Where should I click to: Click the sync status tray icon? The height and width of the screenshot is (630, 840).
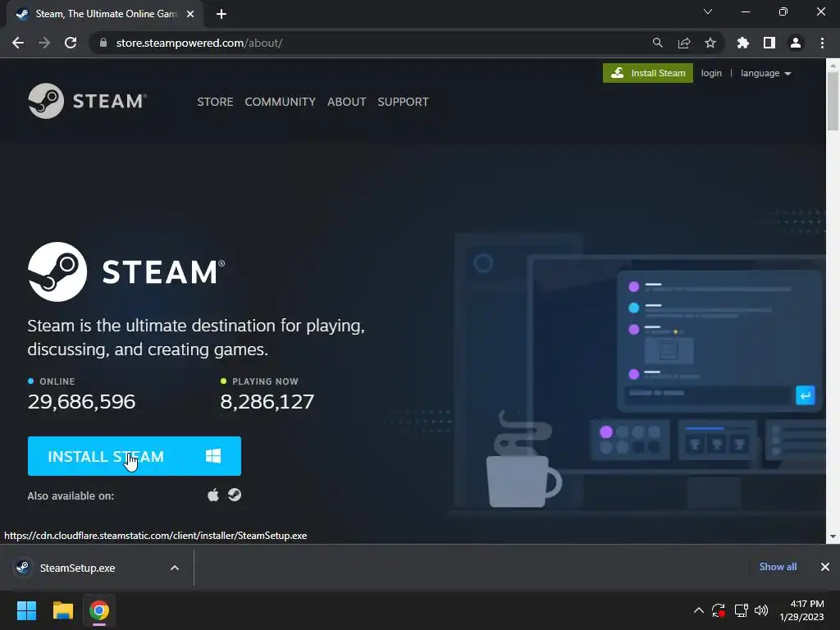click(x=719, y=610)
